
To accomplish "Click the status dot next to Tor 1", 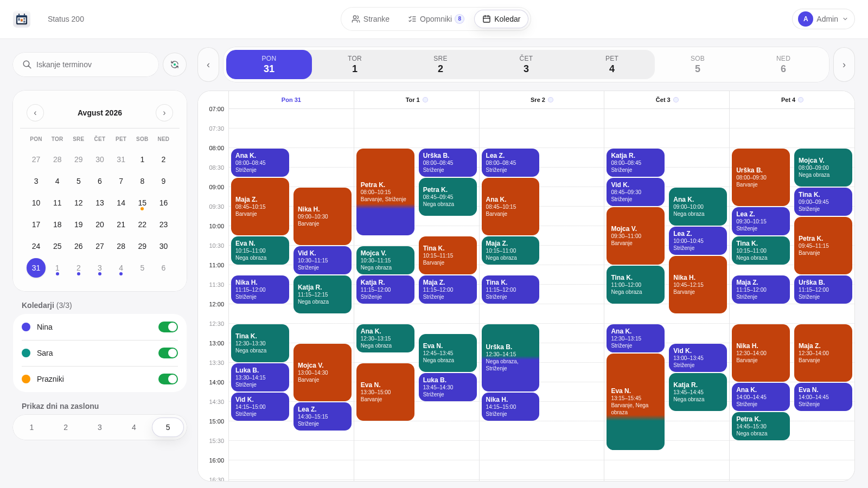I will pyautogui.click(x=425, y=100).
